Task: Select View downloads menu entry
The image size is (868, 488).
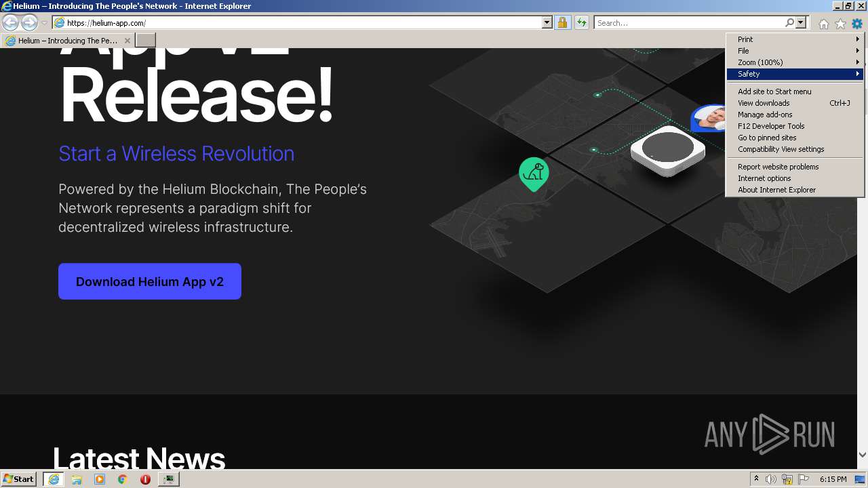Action: [x=795, y=103]
